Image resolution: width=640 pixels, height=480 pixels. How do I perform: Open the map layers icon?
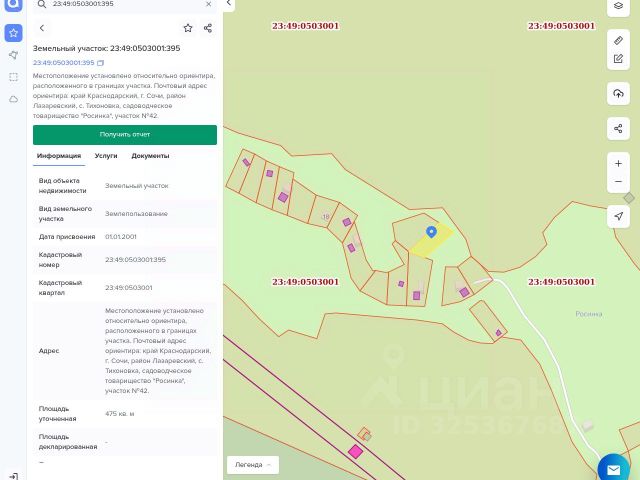coord(618,6)
